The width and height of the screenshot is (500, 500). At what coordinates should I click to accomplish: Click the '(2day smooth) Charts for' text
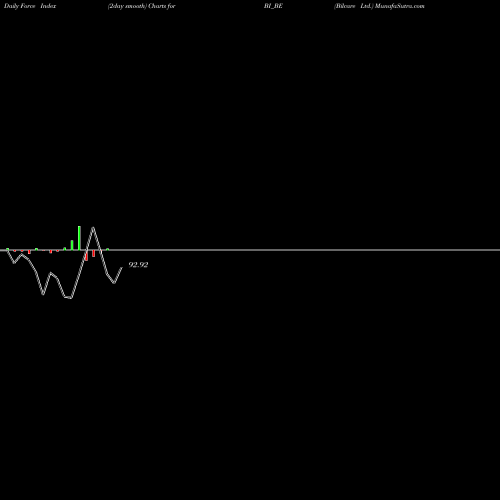tap(142, 6)
